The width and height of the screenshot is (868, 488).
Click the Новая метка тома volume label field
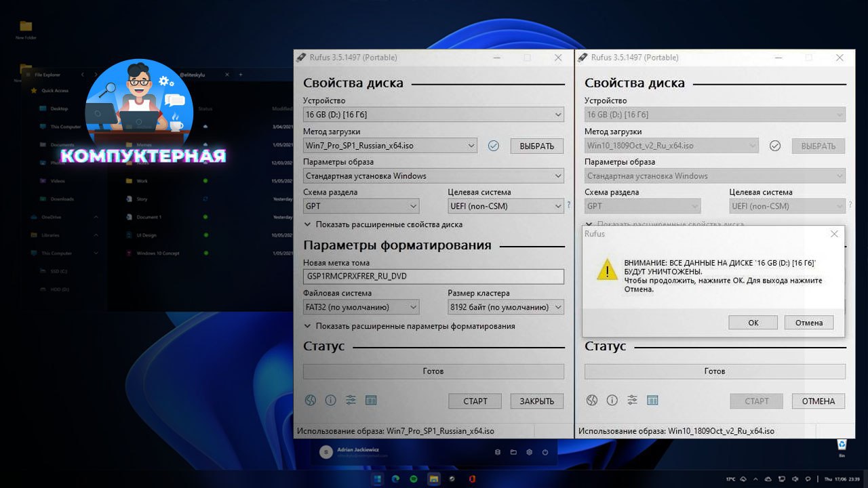coord(433,277)
